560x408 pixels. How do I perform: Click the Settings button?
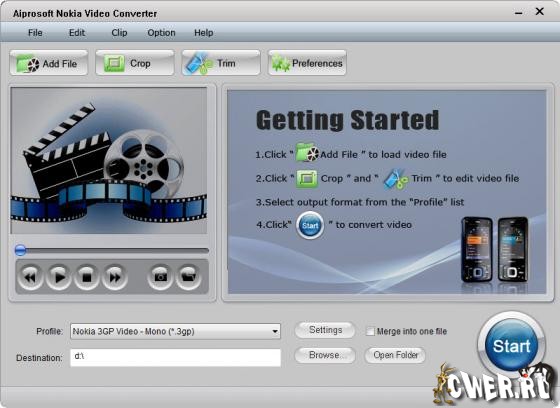[325, 330]
